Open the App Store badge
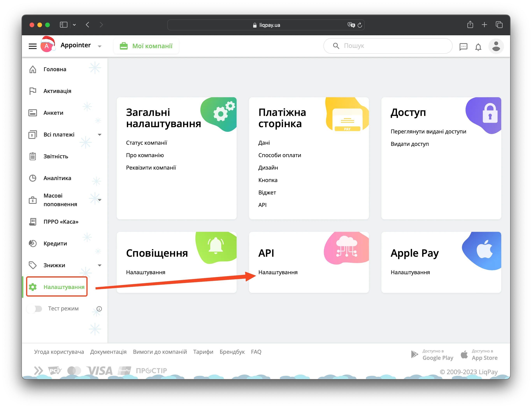 [x=479, y=355]
